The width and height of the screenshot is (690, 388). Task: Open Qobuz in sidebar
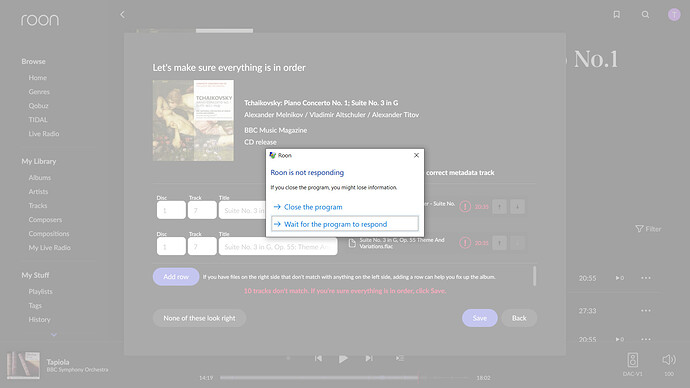click(38, 106)
